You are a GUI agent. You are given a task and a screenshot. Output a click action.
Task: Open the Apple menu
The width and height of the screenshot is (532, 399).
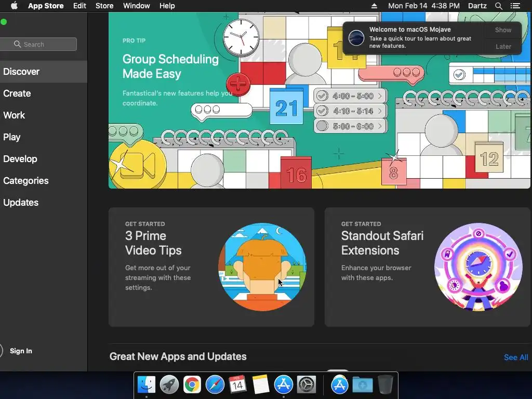pyautogui.click(x=14, y=6)
